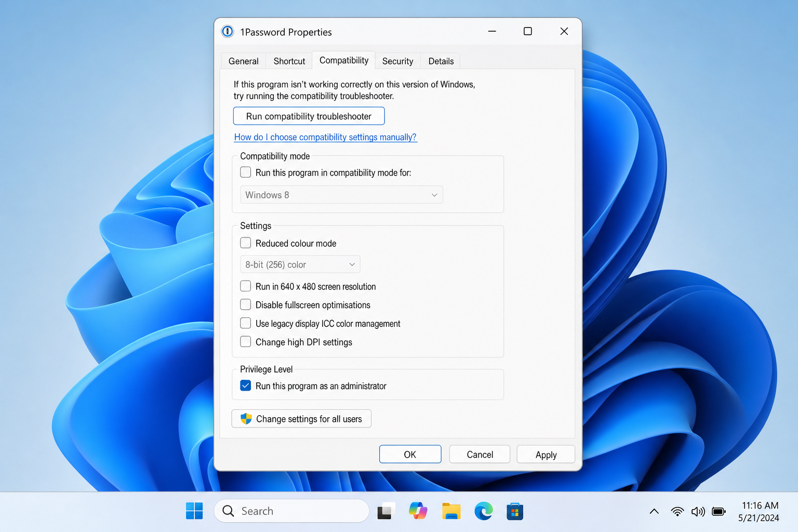Tick the Change high DPI settings box

click(246, 342)
